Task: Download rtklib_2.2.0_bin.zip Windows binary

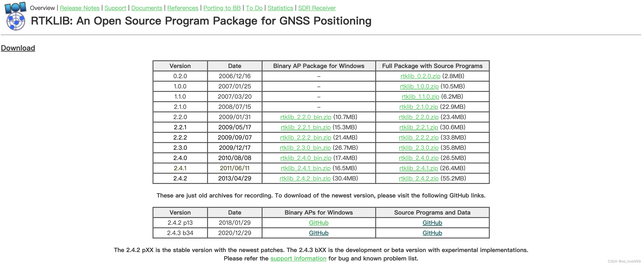Action: point(305,117)
